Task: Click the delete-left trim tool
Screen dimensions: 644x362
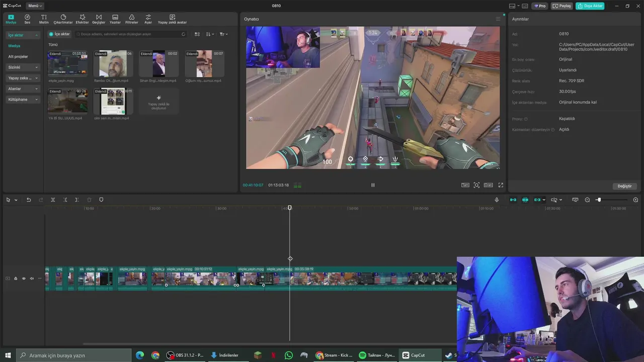Action: coord(65,200)
